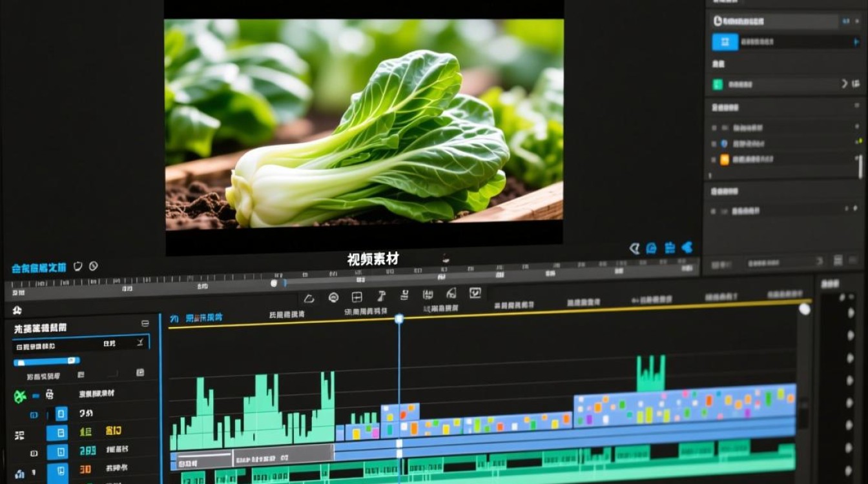This screenshot has height=484, width=868.
Task: Select the long blue clip with colored markers
Action: point(685,405)
